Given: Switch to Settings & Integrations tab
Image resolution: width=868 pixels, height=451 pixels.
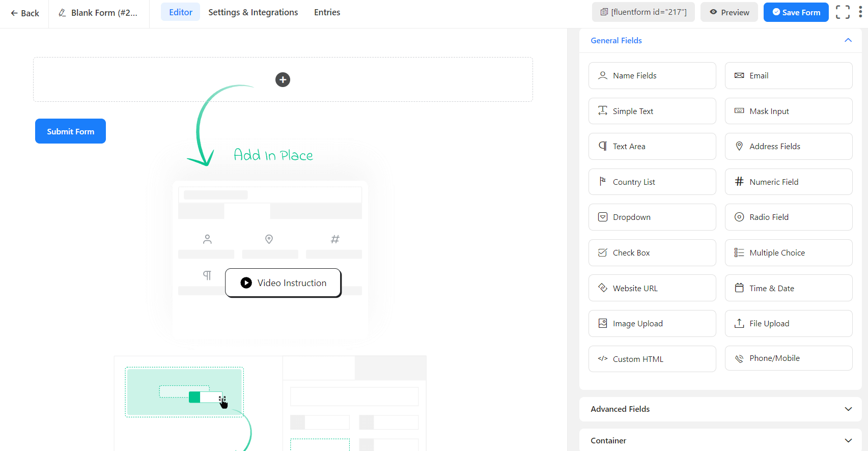Looking at the screenshot, I should (x=253, y=12).
